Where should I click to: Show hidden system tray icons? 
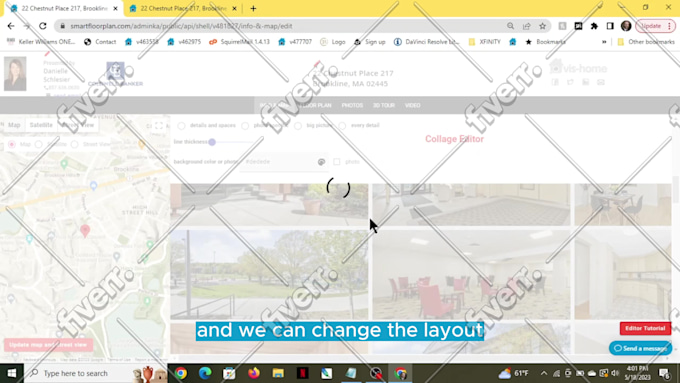tap(544, 373)
